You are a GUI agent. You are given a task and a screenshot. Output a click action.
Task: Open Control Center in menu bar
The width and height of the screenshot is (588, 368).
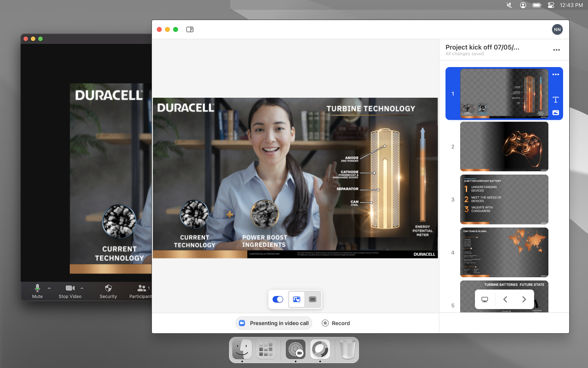[551, 5]
